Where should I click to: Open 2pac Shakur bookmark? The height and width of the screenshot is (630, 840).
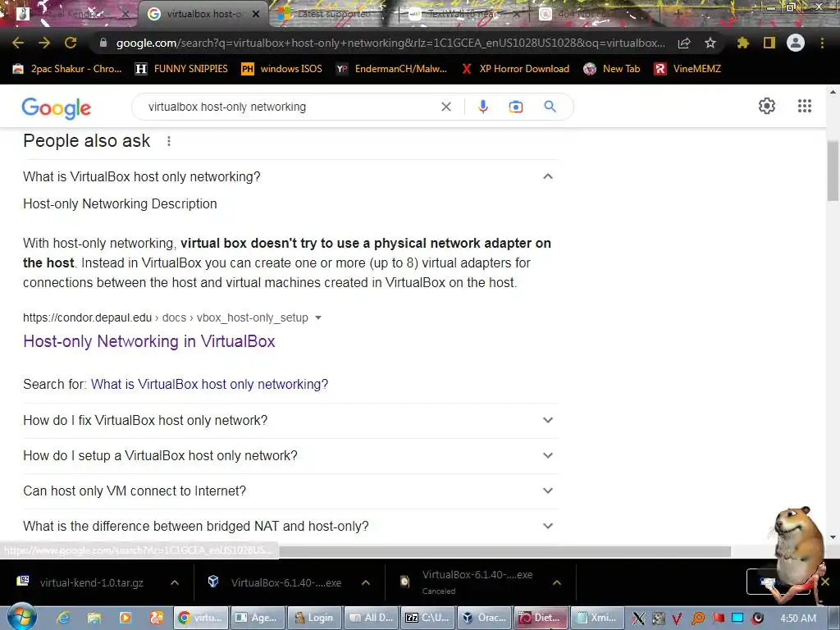point(67,69)
